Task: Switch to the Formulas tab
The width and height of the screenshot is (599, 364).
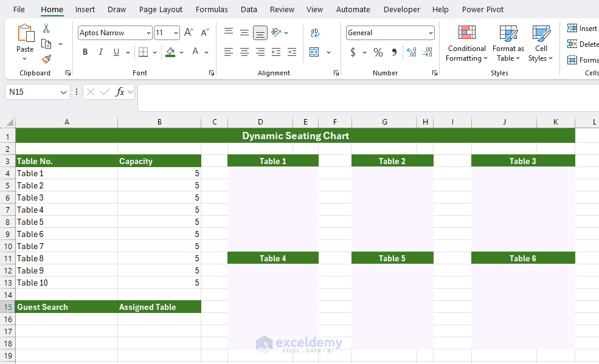Action: point(212,10)
